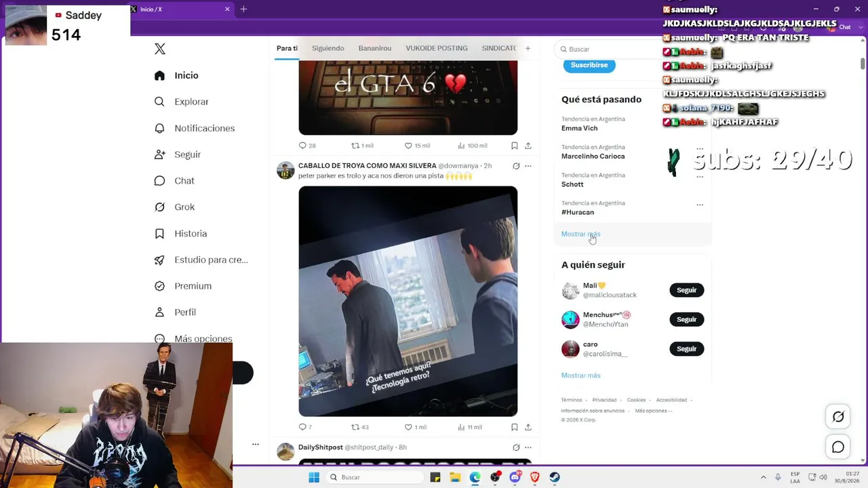Image resolution: width=868 pixels, height=488 pixels.
Task: View analytics of GTA 6 post (100 mil)
Action: tap(473, 146)
